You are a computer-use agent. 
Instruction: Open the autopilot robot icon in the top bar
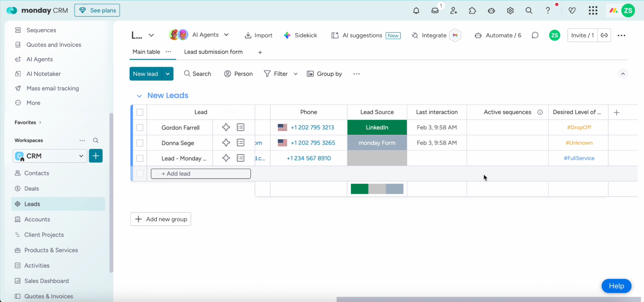[491, 10]
